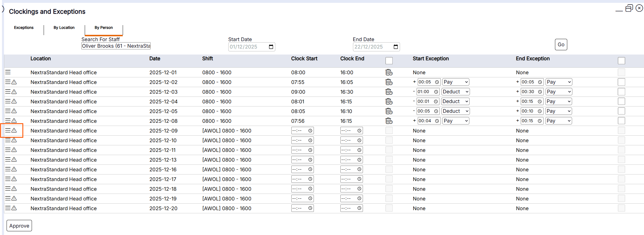Open the calendar picker in Start Date
This screenshot has height=235, width=644.
[x=271, y=47]
